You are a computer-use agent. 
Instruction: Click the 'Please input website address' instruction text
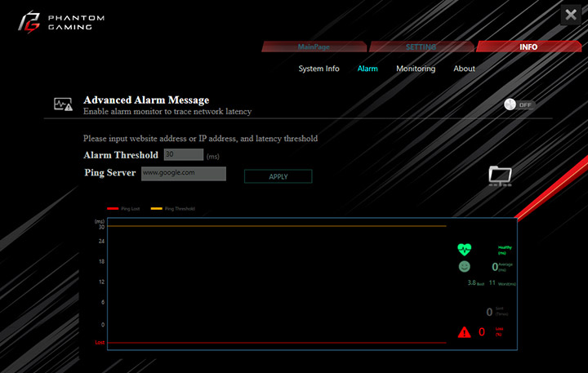click(x=200, y=138)
